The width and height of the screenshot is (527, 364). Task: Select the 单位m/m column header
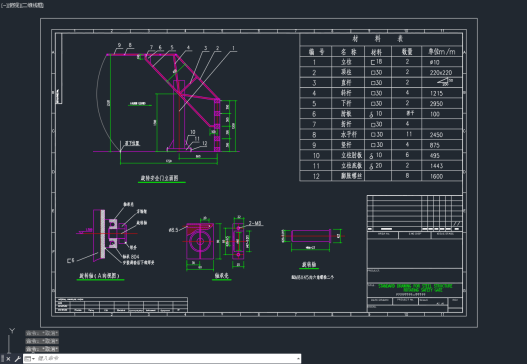[x=442, y=51]
